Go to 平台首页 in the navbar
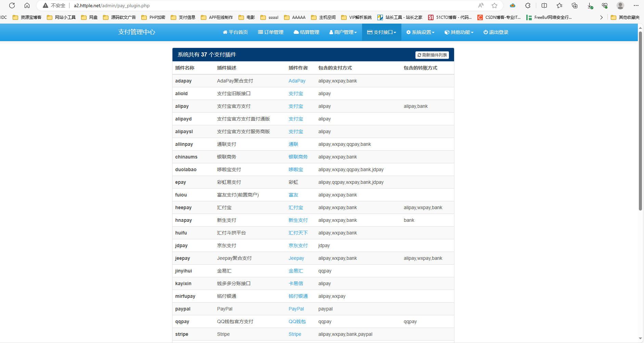Screen dimensions: 644x343 coord(235,32)
